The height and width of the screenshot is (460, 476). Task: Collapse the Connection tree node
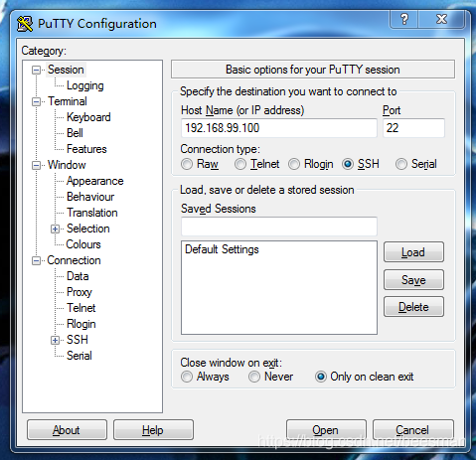[36, 260]
